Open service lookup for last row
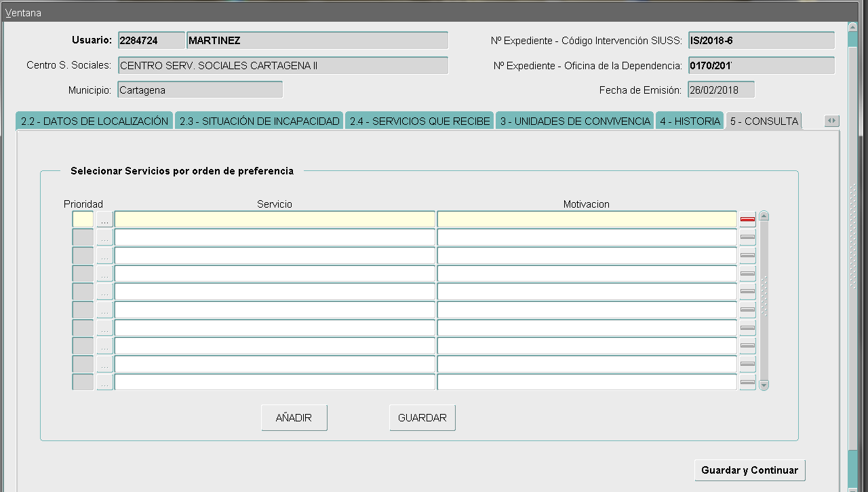The height and width of the screenshot is (492, 868). [x=104, y=383]
